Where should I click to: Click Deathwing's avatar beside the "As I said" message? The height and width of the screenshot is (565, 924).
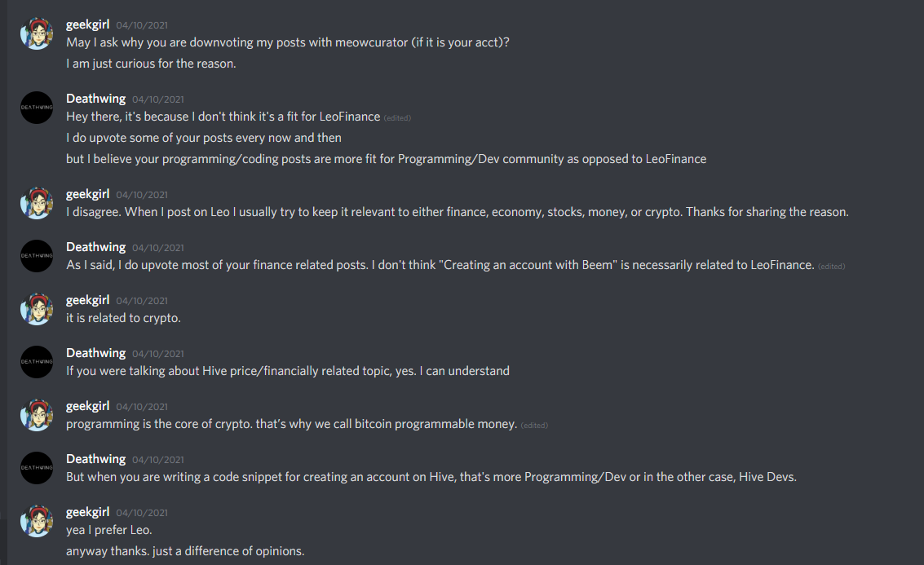37,256
